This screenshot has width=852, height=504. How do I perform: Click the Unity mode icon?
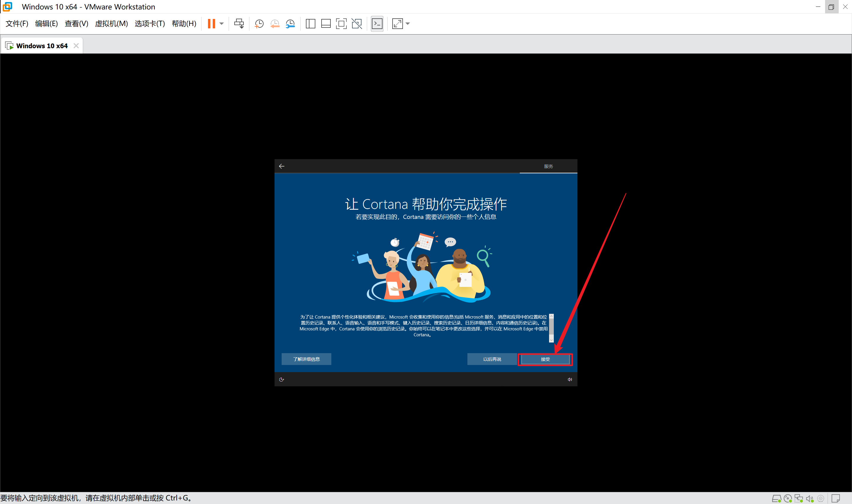(x=356, y=23)
